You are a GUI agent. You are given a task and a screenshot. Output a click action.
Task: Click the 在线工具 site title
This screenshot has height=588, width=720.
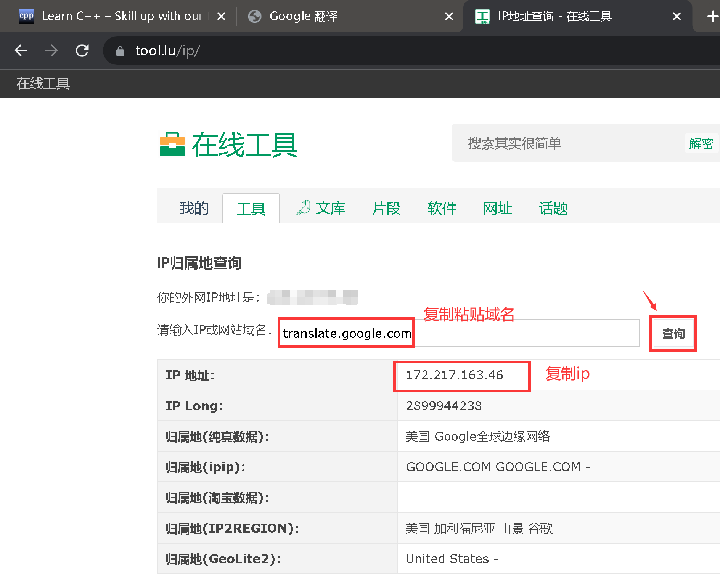[244, 145]
